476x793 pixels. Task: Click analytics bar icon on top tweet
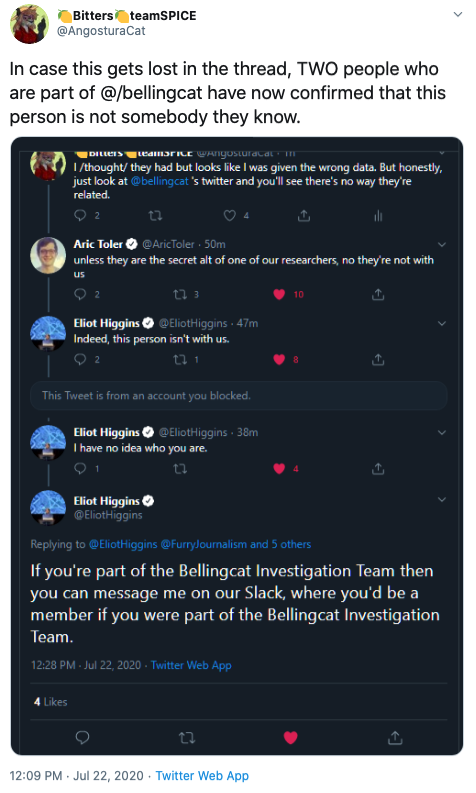coord(378,216)
